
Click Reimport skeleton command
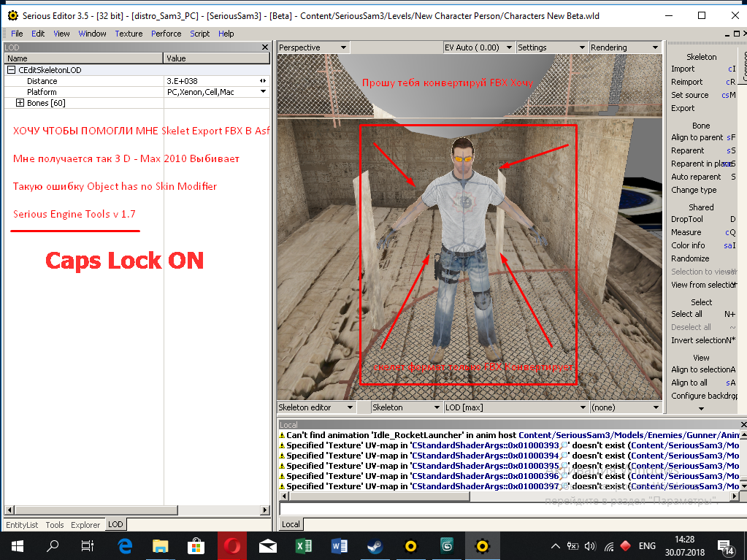[686, 82]
